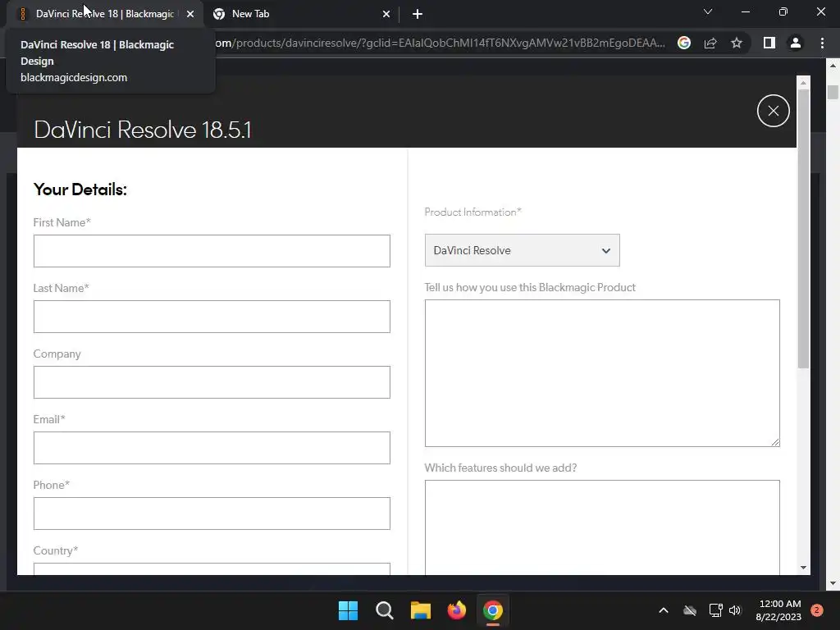Click the 'Which features should we add' textarea

602,527
